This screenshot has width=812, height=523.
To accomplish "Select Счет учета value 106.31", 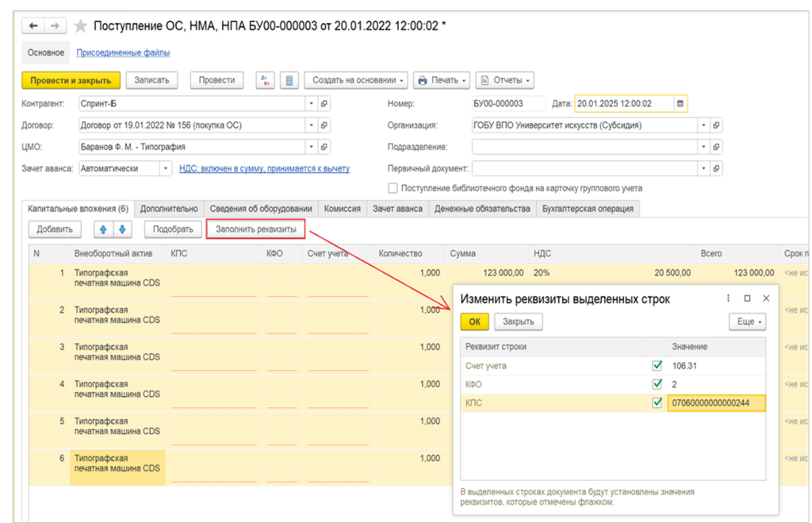I will click(716, 365).
